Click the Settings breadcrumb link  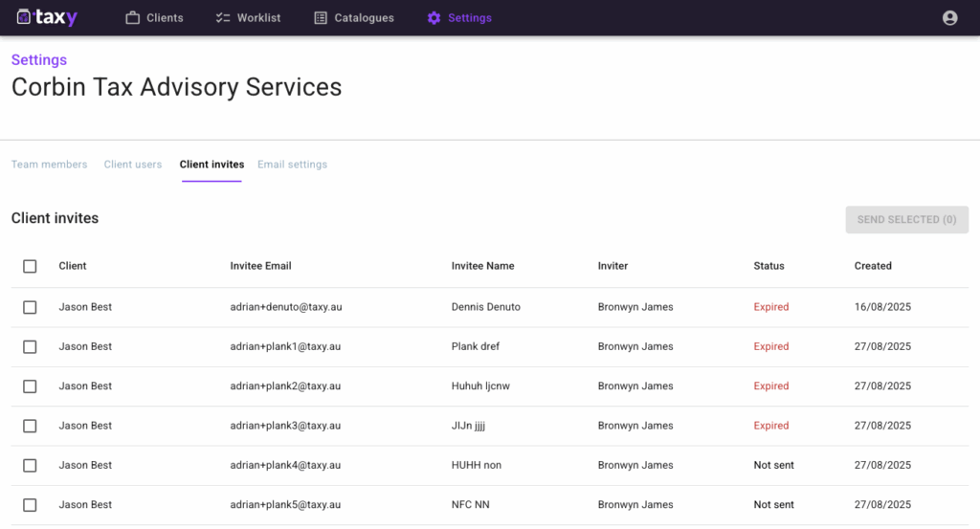39,60
